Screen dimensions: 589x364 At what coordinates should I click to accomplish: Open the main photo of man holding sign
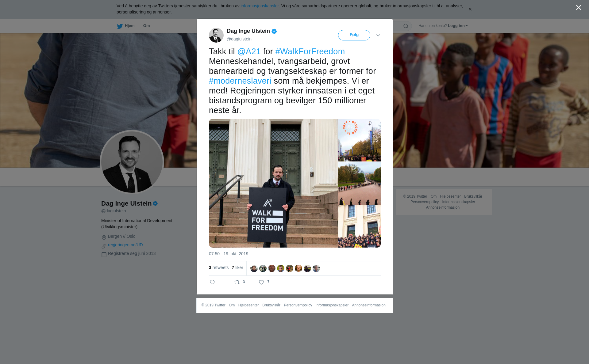[273, 183]
